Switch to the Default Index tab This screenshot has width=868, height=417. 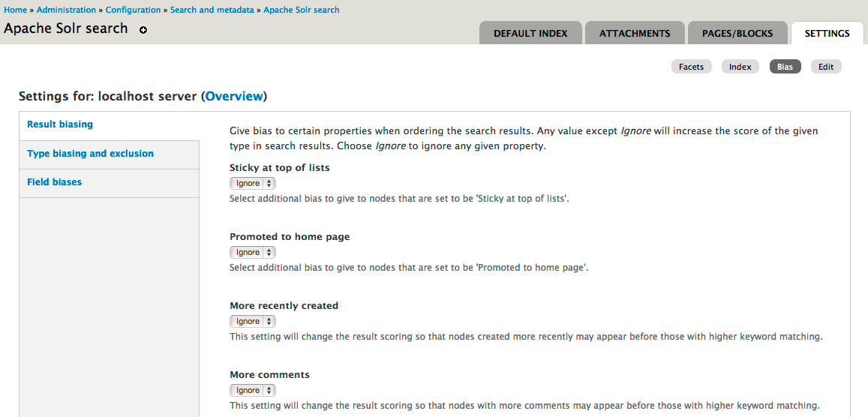[530, 33]
